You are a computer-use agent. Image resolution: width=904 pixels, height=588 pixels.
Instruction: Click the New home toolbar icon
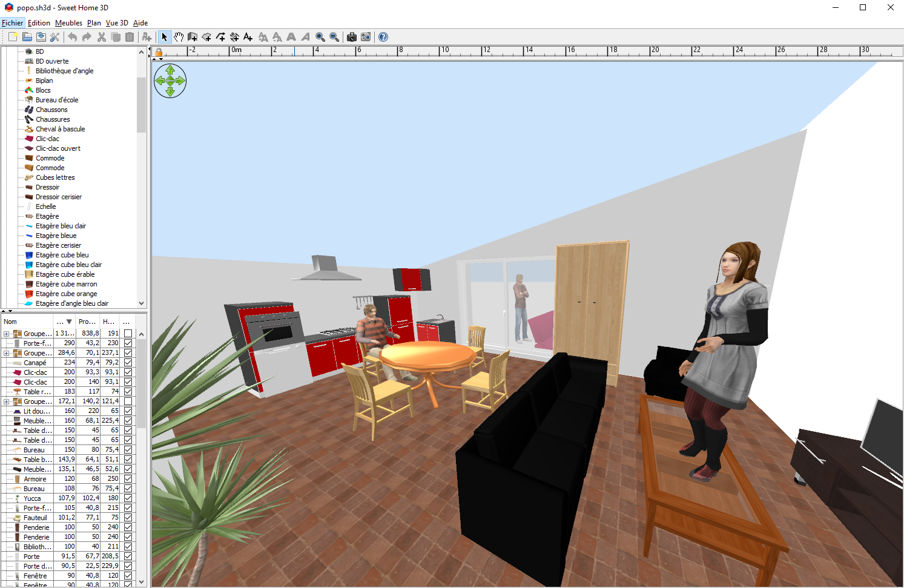13,37
